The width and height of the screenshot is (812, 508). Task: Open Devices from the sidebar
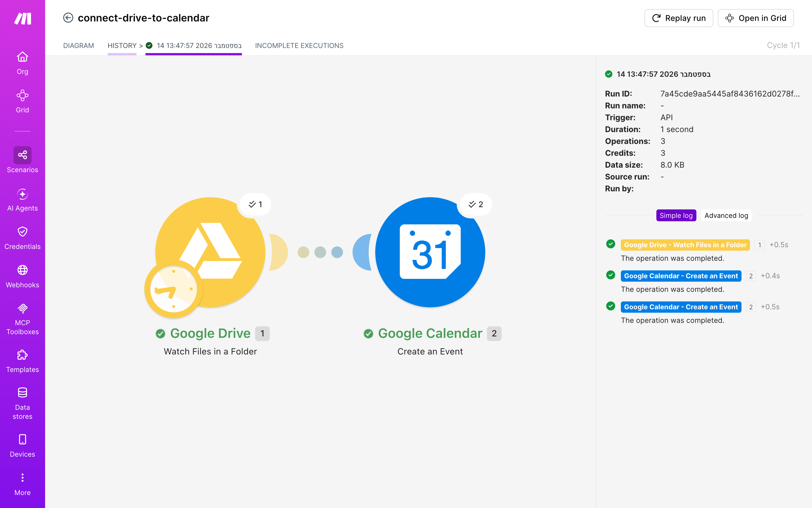click(23, 446)
